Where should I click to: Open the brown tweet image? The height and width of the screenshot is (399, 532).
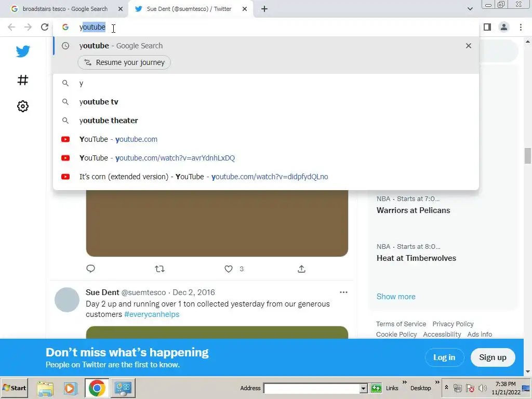[x=217, y=223]
